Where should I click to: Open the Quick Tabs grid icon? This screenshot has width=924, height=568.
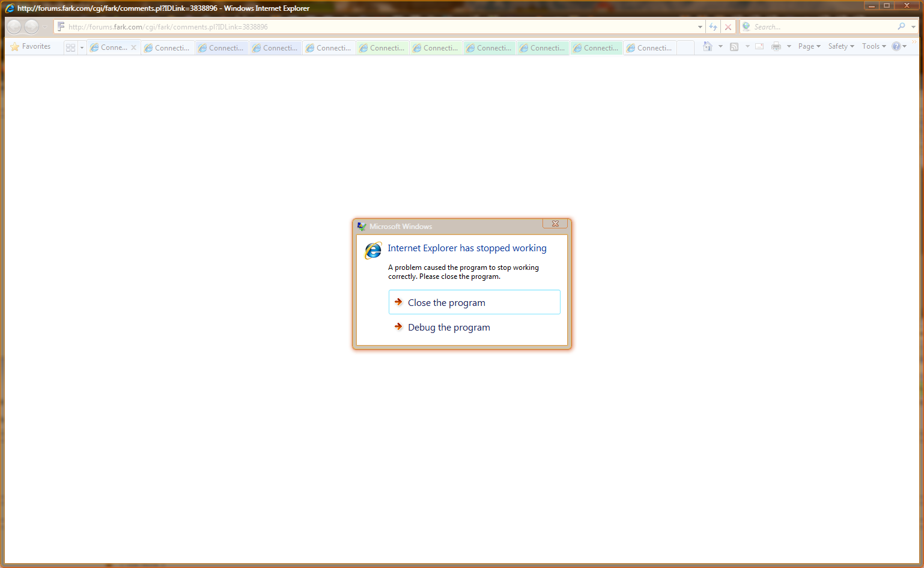70,47
